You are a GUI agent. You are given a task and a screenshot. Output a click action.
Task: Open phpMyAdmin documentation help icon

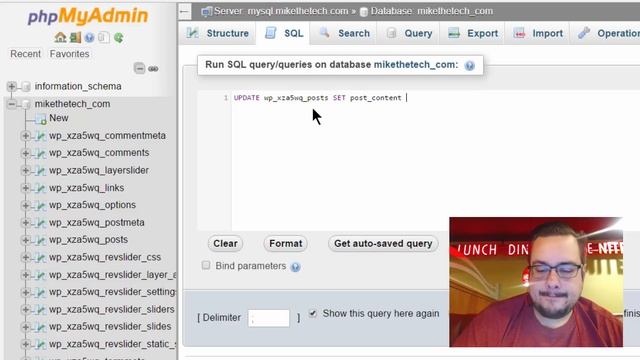[89, 38]
